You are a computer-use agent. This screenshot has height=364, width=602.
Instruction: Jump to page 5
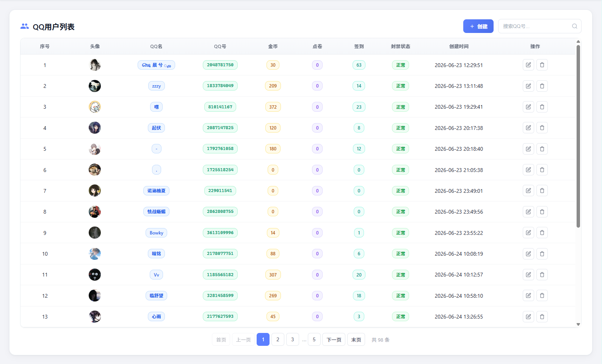[314, 339]
